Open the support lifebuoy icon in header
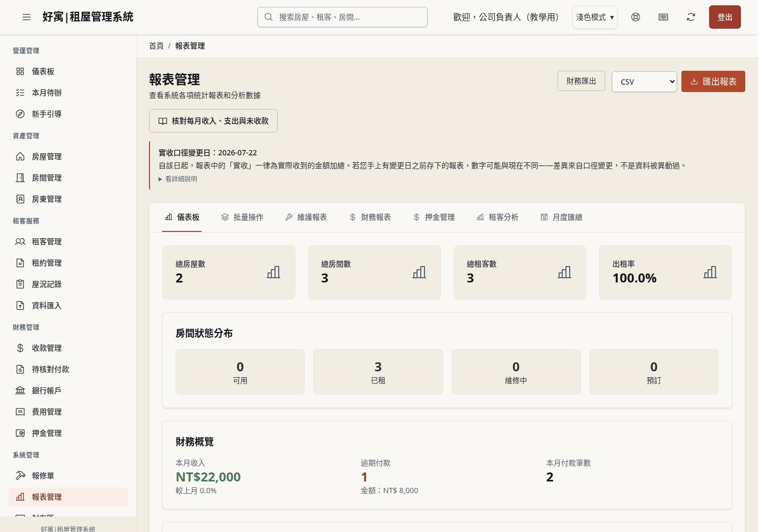This screenshot has width=766, height=532. click(636, 17)
